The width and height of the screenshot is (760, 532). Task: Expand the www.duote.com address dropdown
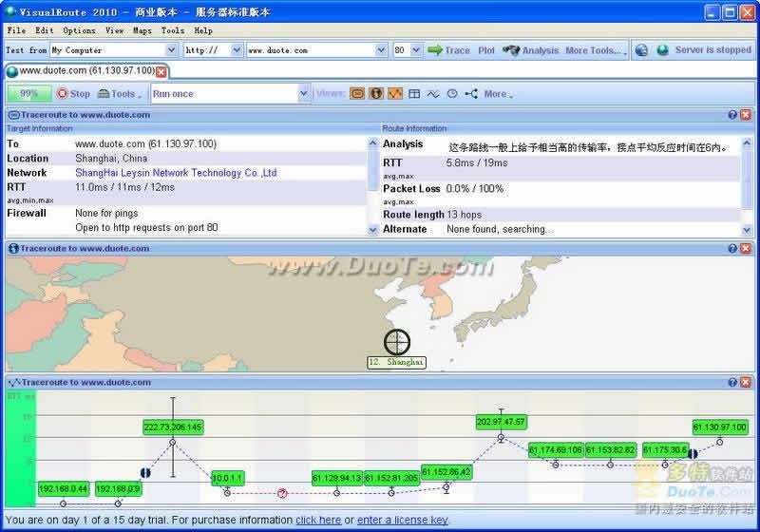point(382,50)
